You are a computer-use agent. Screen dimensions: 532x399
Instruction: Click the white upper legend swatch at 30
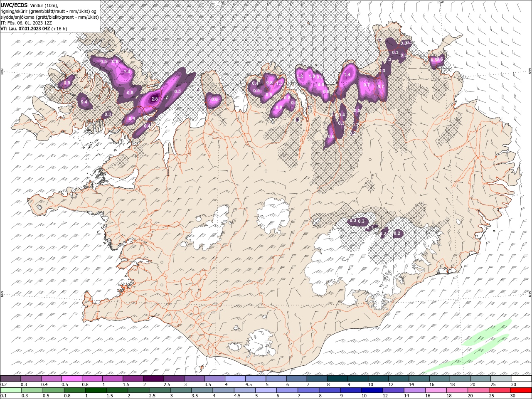click(520, 379)
